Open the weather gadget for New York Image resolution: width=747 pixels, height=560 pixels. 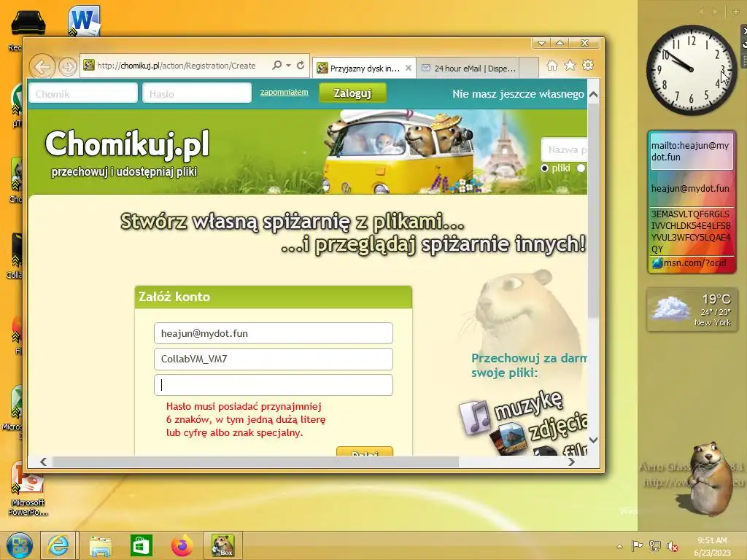click(x=693, y=310)
